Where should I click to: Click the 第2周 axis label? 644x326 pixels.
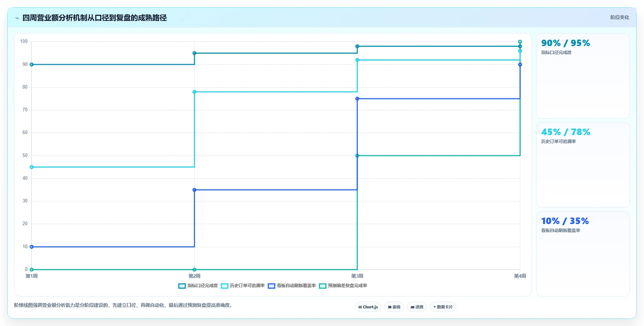[x=194, y=276]
